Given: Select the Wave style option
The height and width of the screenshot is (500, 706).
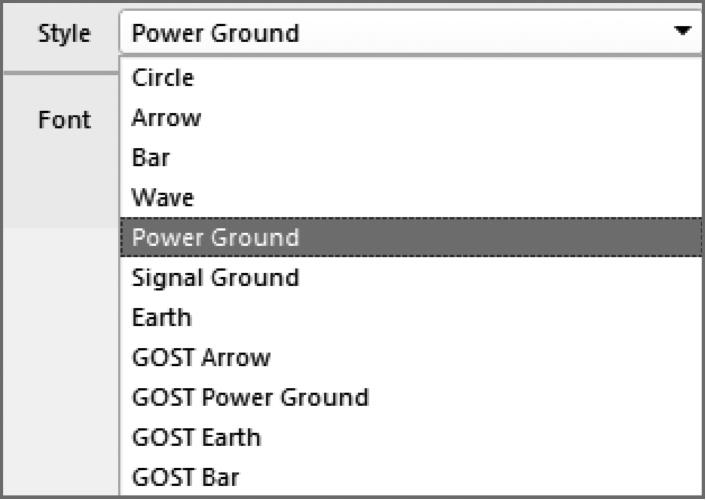Looking at the screenshot, I should [163, 198].
